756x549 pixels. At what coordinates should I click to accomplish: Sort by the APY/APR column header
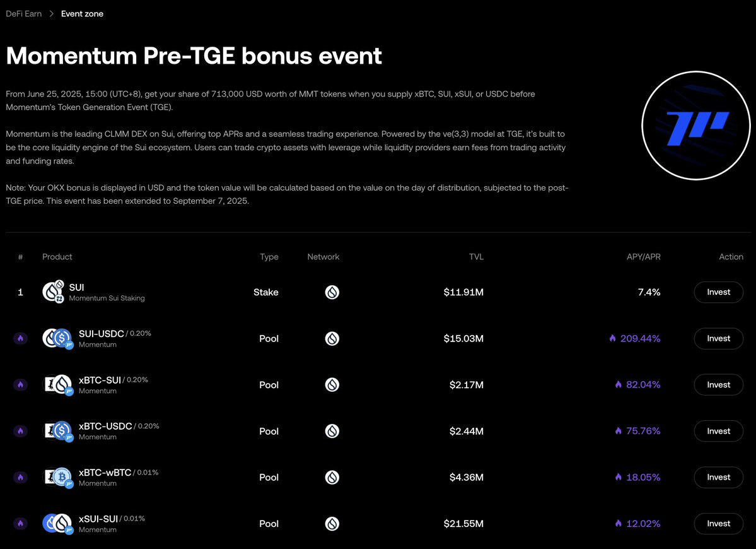click(643, 257)
